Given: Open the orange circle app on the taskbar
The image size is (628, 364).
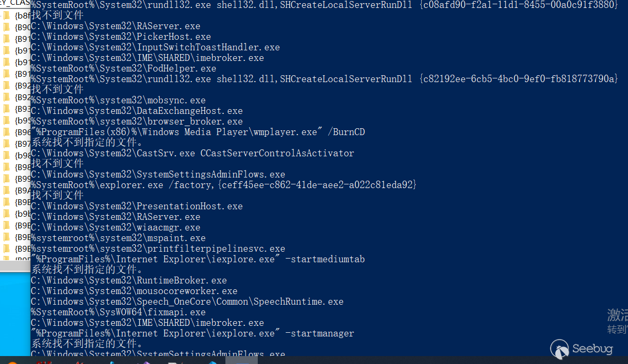Looking at the screenshot, I should 12,363.
